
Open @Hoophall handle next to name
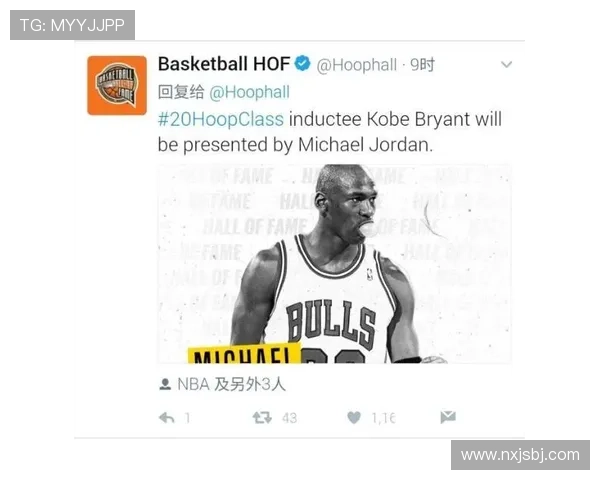click(356, 65)
